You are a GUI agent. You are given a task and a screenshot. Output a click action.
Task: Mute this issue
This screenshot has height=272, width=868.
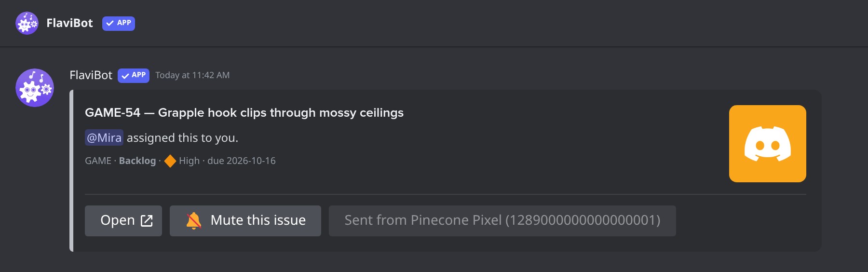click(245, 221)
